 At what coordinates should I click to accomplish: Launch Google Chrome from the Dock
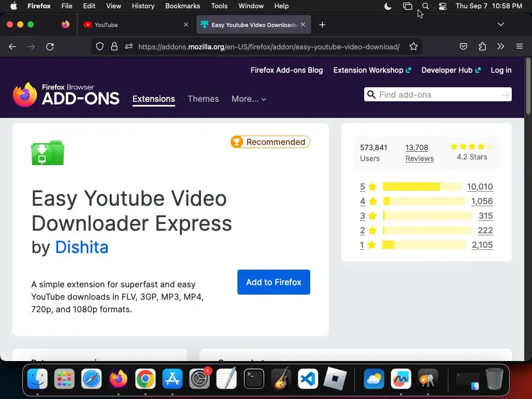click(x=145, y=379)
